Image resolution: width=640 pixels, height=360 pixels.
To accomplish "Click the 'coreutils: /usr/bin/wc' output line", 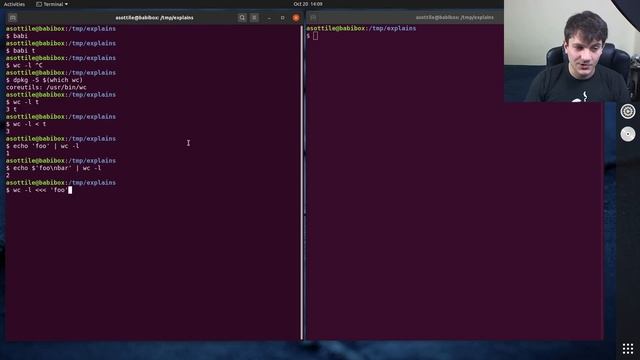I will [x=46, y=87].
